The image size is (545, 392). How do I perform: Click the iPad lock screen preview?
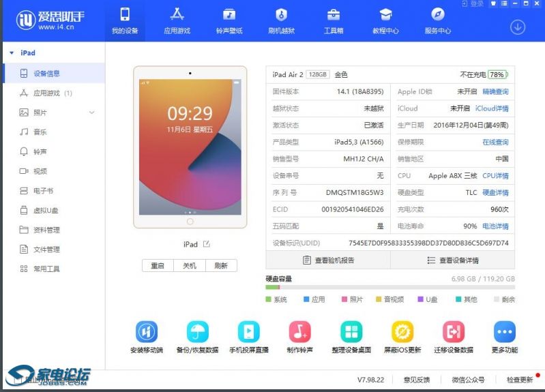[x=190, y=147]
